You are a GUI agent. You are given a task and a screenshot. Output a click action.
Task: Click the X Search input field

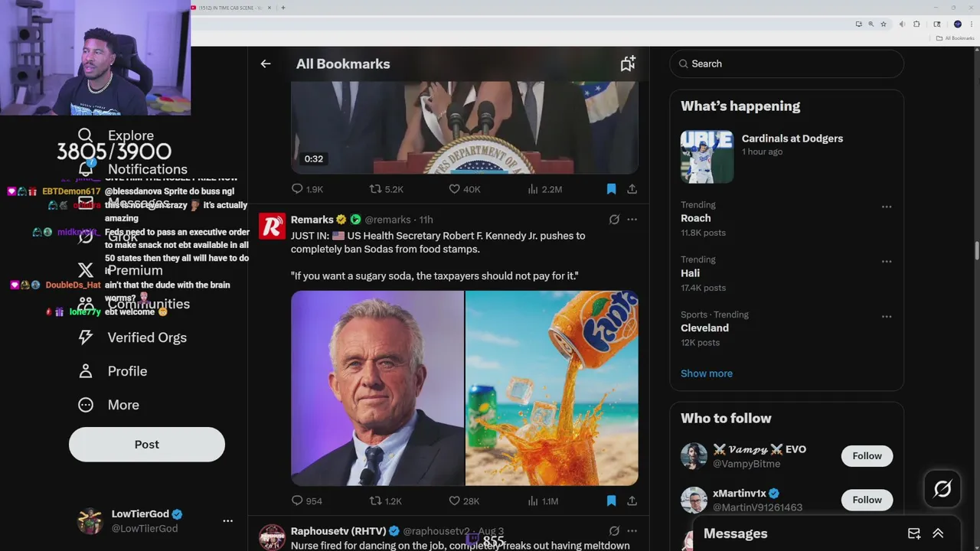786,64
